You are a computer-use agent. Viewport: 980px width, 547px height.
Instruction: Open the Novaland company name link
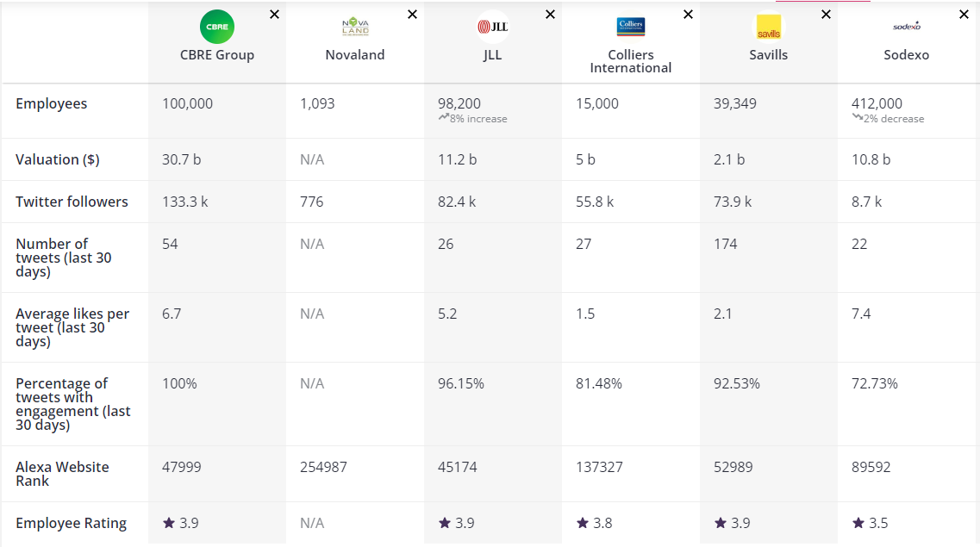[355, 55]
